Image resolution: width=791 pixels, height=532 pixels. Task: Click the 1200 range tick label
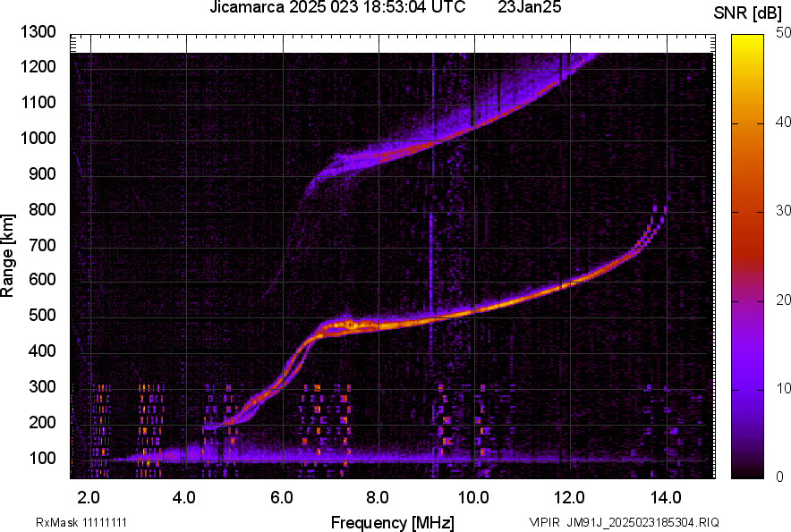[x=38, y=66]
